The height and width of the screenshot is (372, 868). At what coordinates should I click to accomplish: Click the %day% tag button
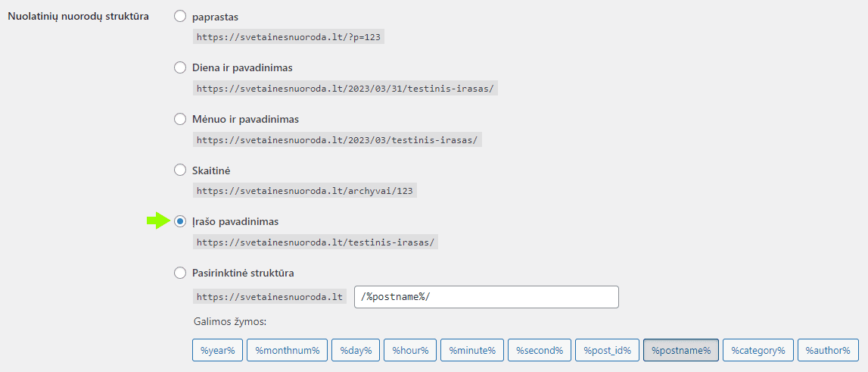click(355, 350)
